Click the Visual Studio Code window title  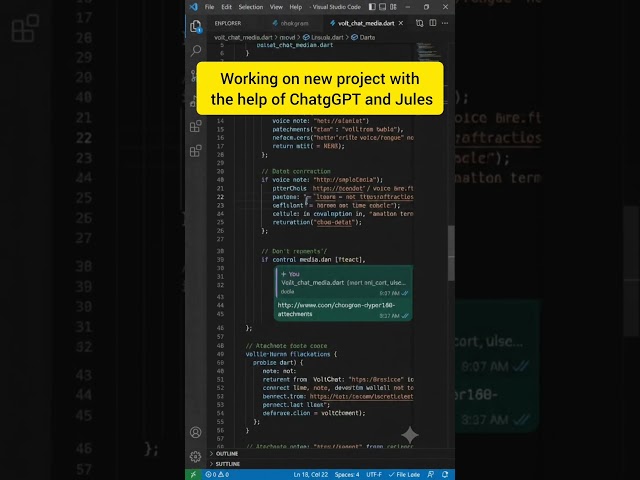click(x=336, y=7)
